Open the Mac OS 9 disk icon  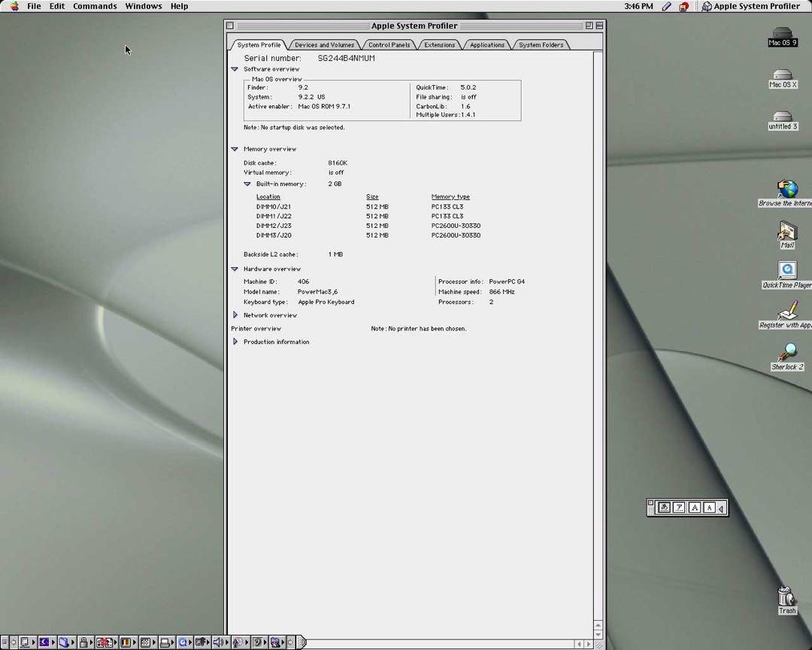(x=783, y=38)
